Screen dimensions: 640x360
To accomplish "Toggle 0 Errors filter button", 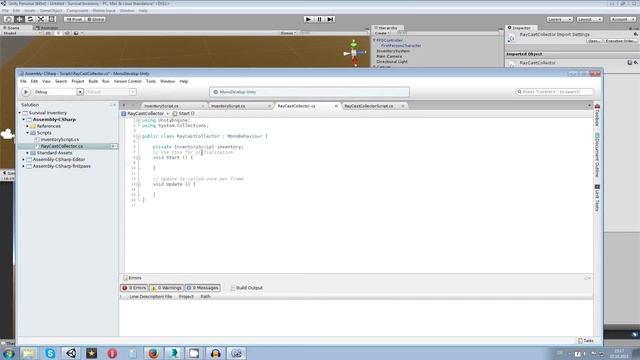I will coord(134,288).
